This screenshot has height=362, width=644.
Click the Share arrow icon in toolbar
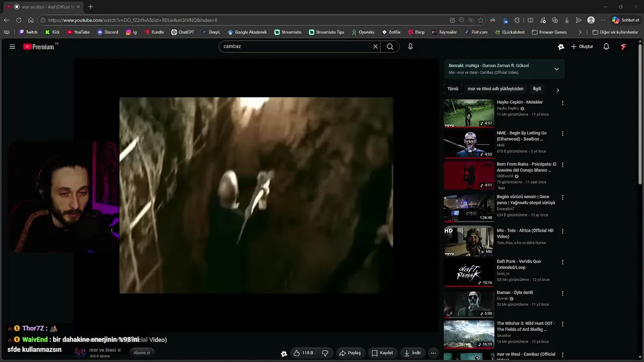pos(579,20)
